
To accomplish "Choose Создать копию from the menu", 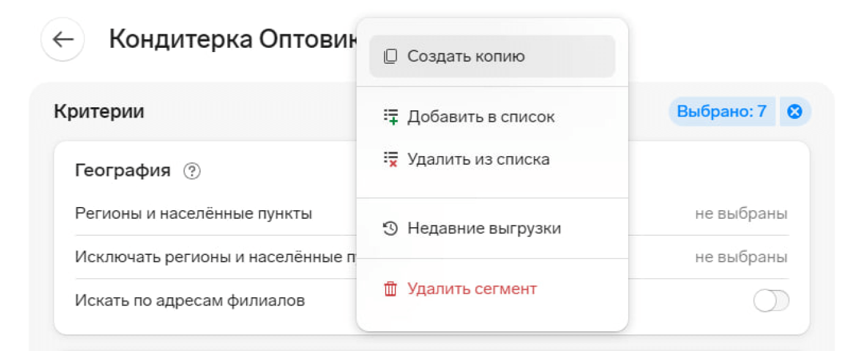I will tap(492, 56).
